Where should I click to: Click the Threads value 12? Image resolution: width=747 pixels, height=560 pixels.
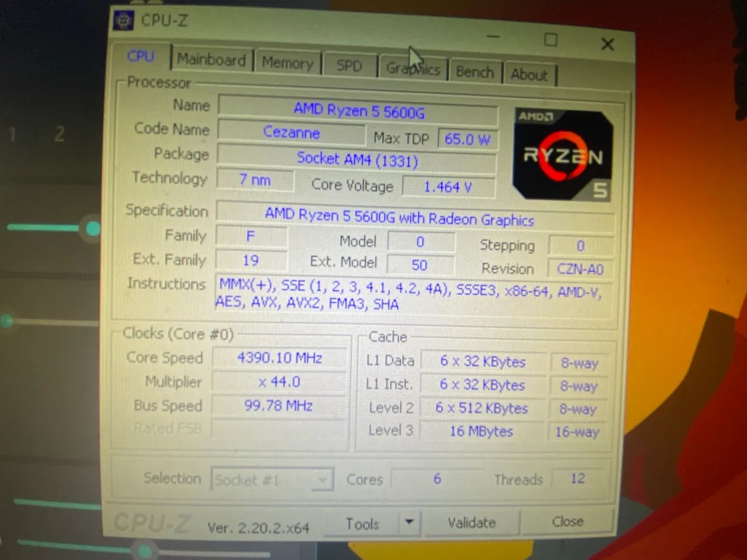tap(578, 478)
